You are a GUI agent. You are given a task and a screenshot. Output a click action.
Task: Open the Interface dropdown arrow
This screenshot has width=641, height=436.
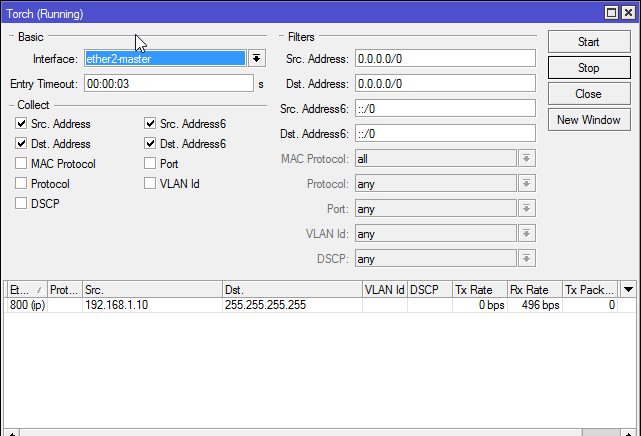coord(257,58)
